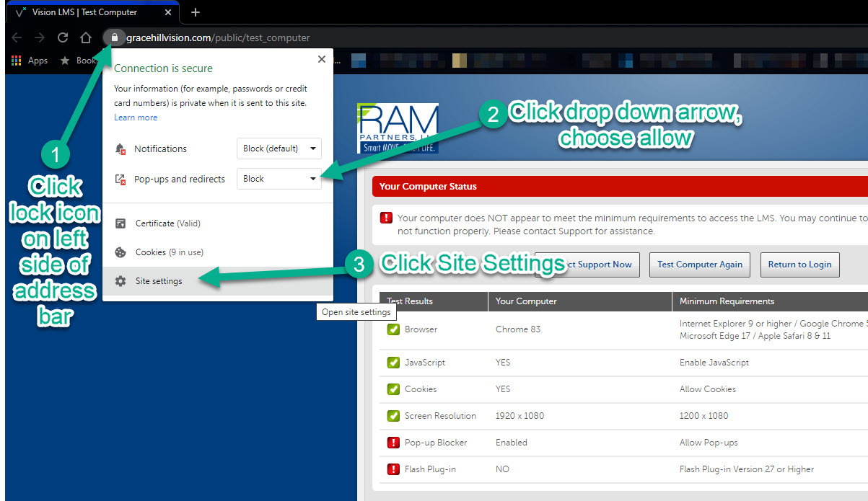Click the Enabled value for Pop-up Blocker
Viewport: 868px width, 501px height.
[x=512, y=443]
